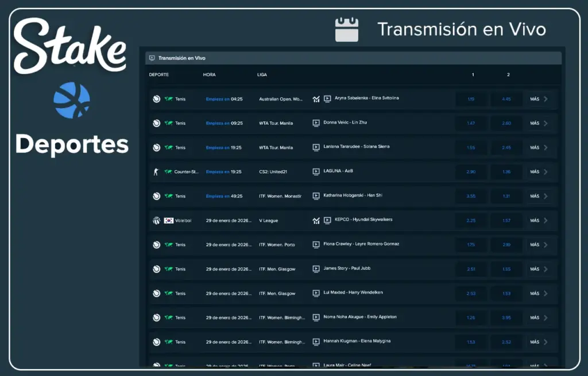Image resolution: width=588 pixels, height=376 pixels.
Task: Click the Transmisión en Vivo panel header
Action: (181, 58)
